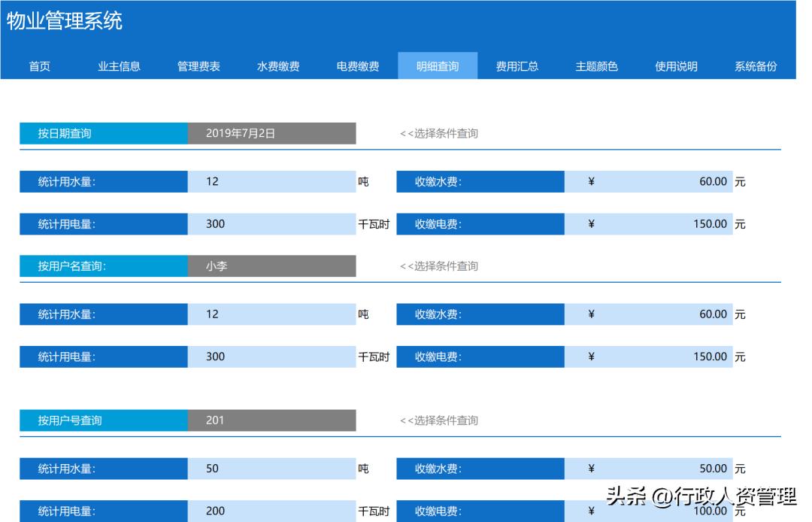
Task: Open the username selector showing 小李
Action: point(271,265)
